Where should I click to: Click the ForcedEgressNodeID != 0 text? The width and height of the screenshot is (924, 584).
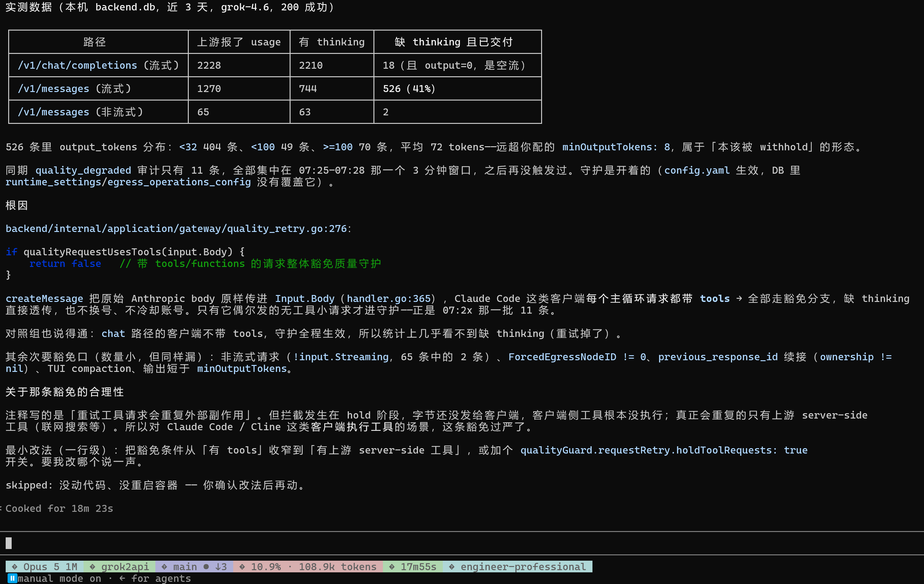click(577, 357)
